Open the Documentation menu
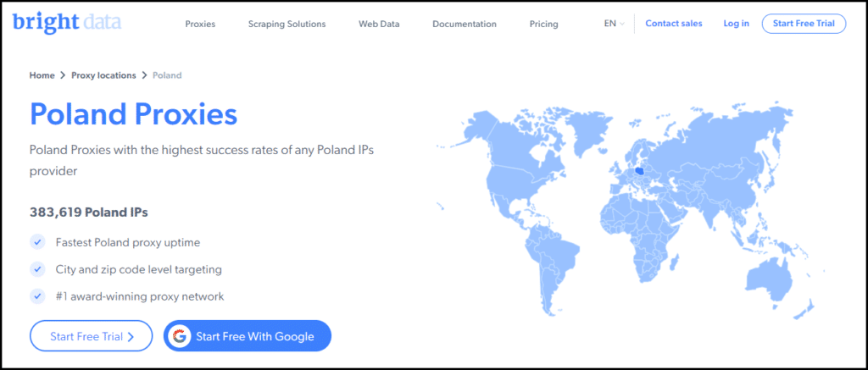Image resolution: width=868 pixels, height=370 pixels. point(465,24)
